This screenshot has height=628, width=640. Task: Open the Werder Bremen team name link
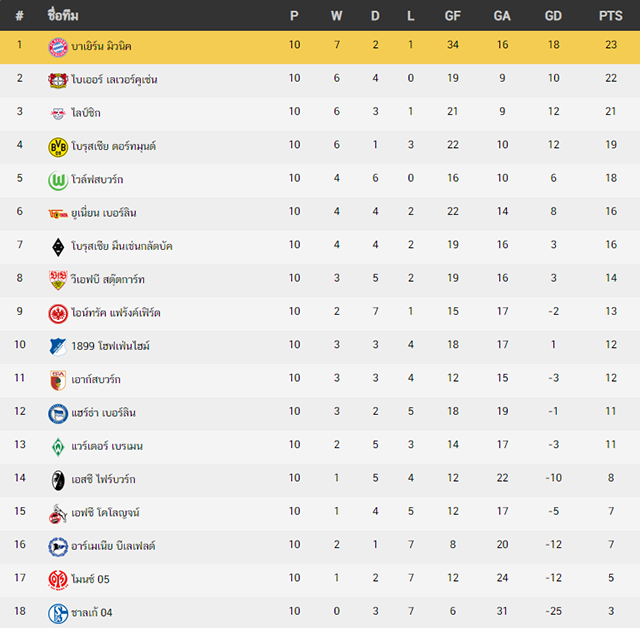pyautogui.click(x=107, y=446)
